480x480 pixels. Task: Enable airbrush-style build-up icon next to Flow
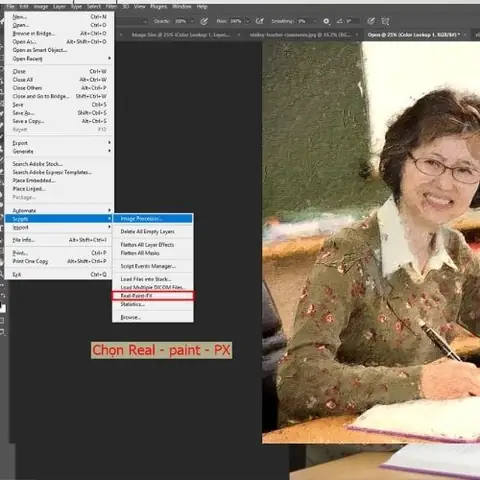[x=259, y=21]
